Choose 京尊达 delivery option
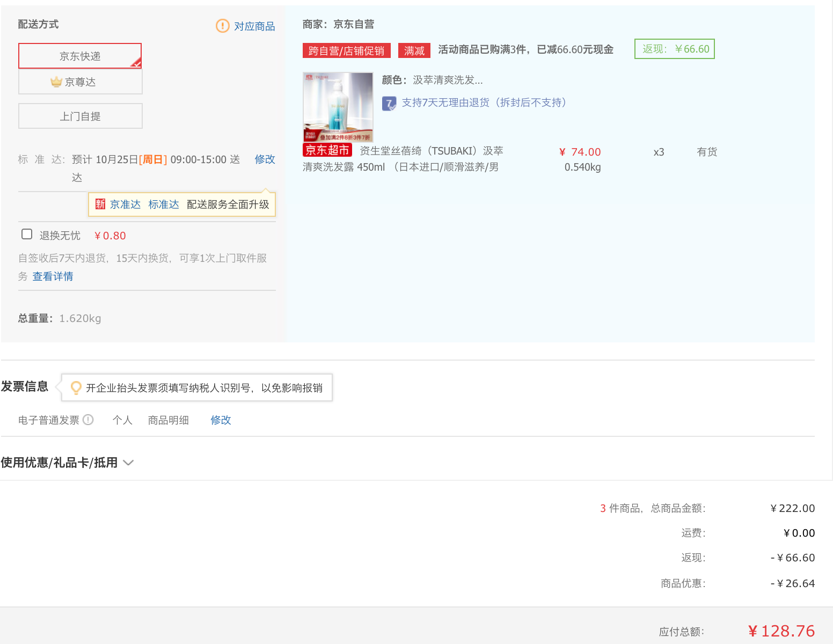The image size is (833, 644). click(x=80, y=82)
